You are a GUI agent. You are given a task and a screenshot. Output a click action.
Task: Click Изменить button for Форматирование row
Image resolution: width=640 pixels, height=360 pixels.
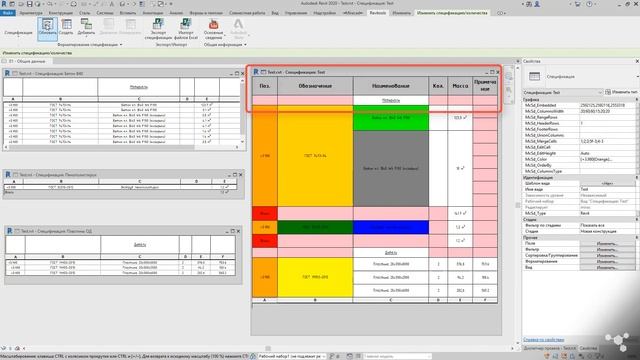point(607,262)
